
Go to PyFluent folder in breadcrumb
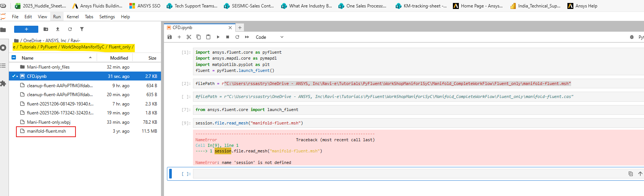coord(49,47)
